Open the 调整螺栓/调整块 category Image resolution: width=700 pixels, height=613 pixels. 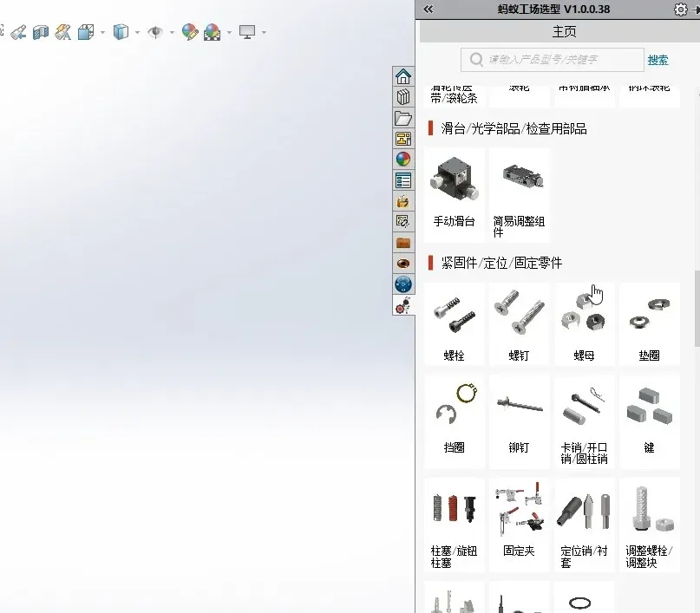650,525
